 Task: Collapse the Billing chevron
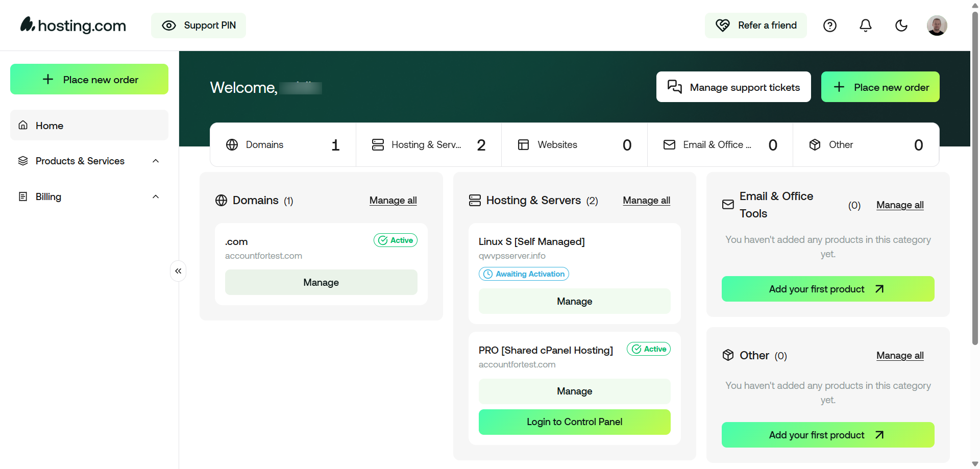[156, 196]
